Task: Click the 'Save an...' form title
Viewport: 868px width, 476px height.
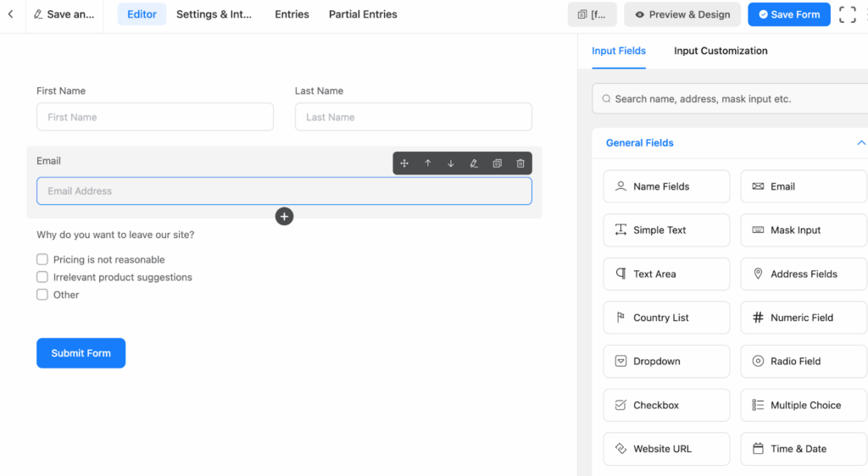Action: pos(70,14)
